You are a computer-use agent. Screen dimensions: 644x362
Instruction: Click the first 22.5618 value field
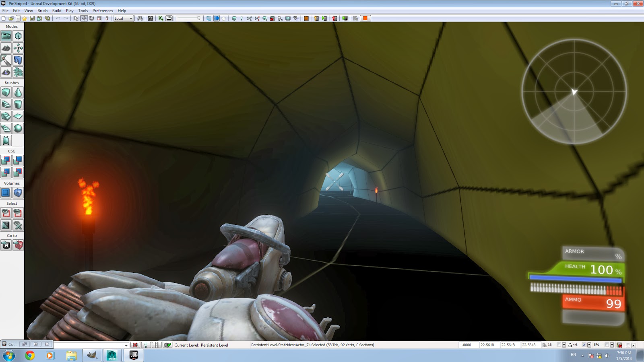(489, 345)
